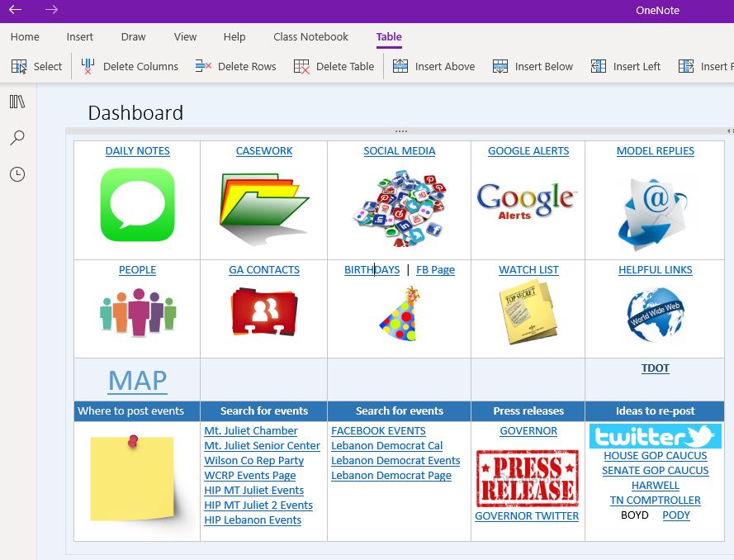Image resolution: width=734 pixels, height=560 pixels.
Task: Open the PEOPLE link
Action: pos(138,270)
